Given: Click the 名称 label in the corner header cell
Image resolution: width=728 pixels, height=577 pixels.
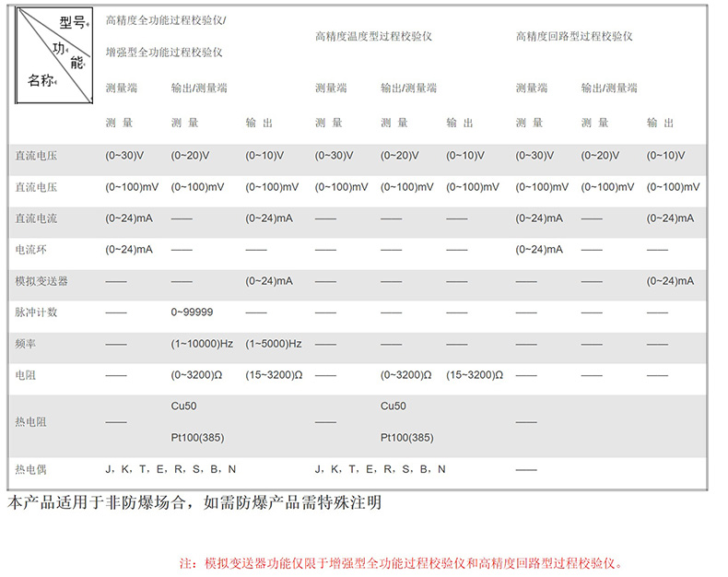Looking at the screenshot, I should coord(41,80).
